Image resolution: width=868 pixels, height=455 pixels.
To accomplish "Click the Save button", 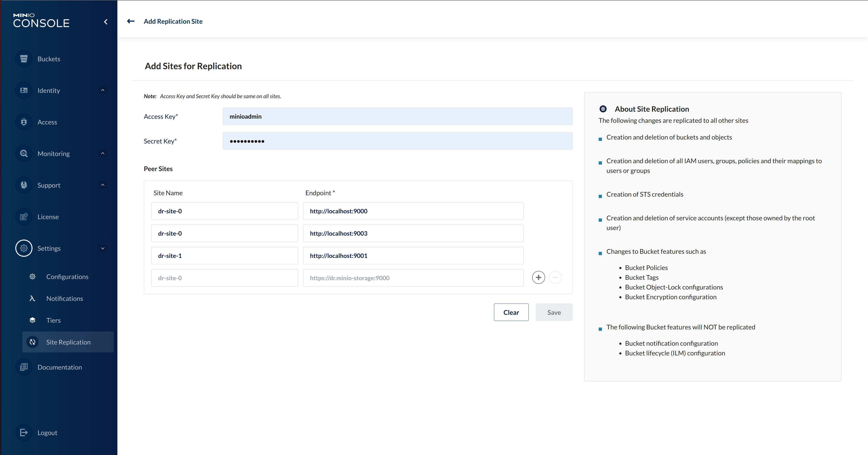I will 554,312.
